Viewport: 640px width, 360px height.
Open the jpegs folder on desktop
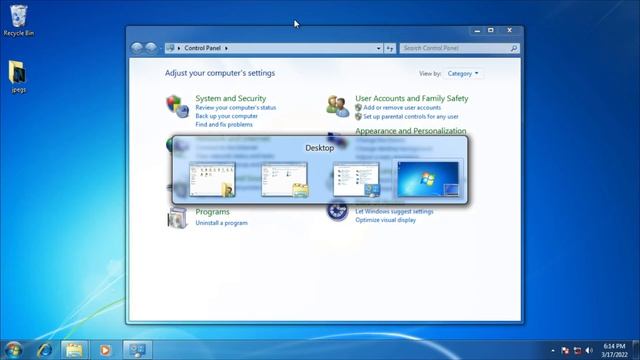click(x=18, y=77)
